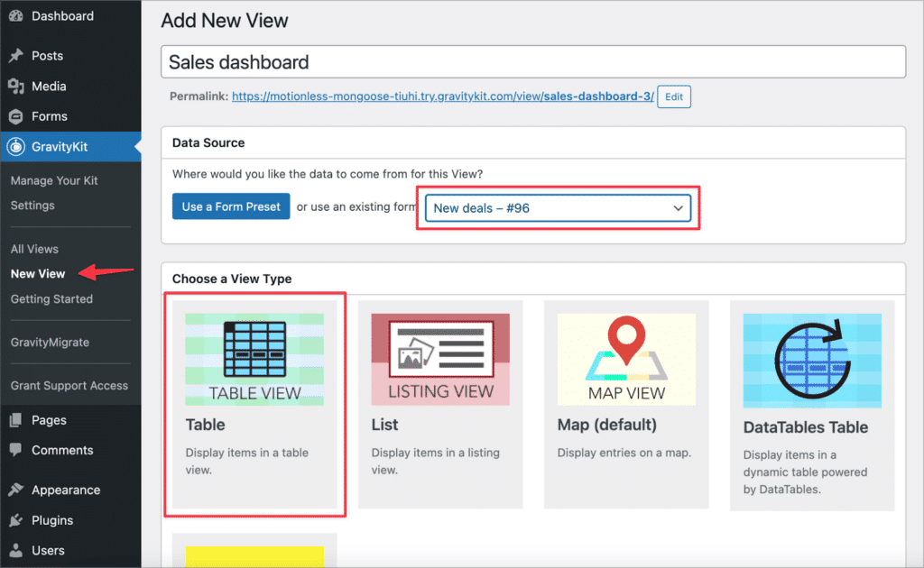This screenshot has height=568, width=924.
Task: Open Users menu item
Action: 49,550
